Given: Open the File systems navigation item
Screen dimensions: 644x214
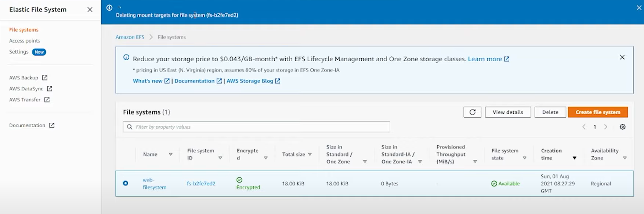Looking at the screenshot, I should (x=24, y=30).
